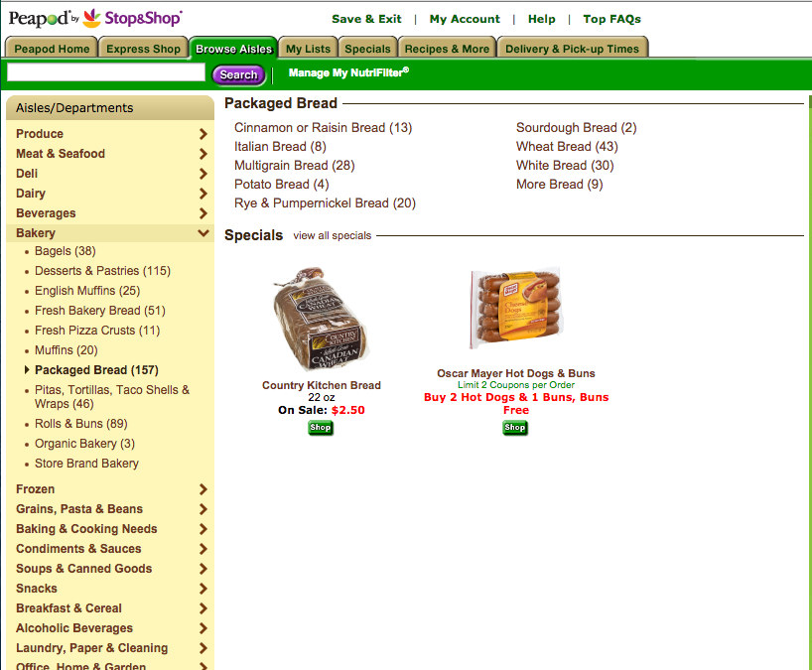Screen dimensions: 812x670
Task: Select Desserts & Pastries (115)
Action: (102, 271)
